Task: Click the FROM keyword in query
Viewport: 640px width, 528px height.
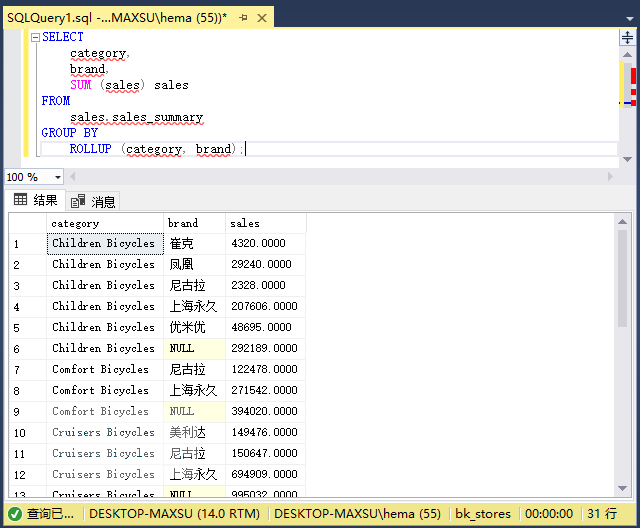Action: 56,101
